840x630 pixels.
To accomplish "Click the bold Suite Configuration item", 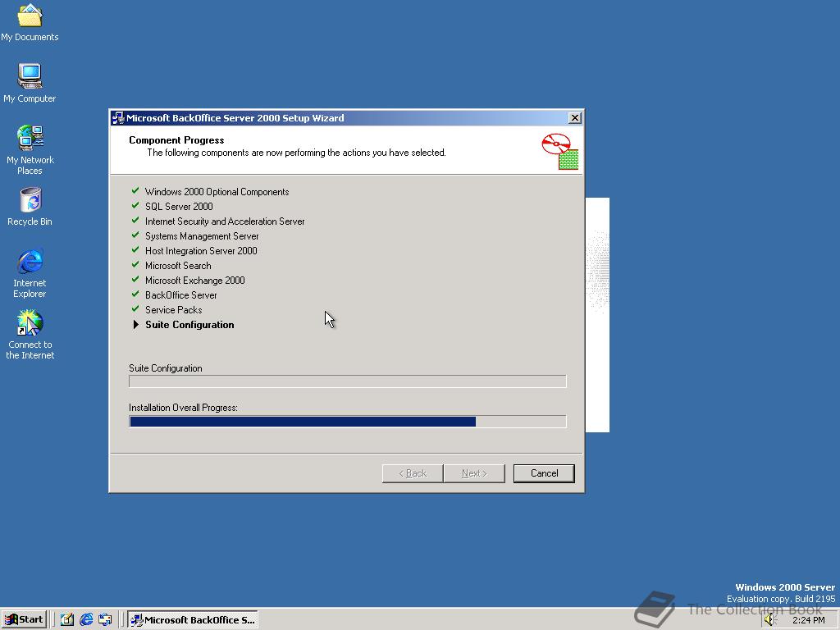I will 189,325.
